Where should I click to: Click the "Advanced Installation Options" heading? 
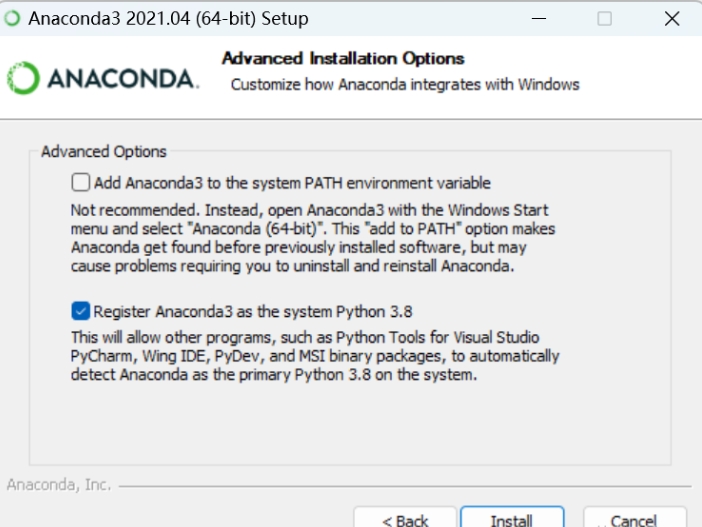[x=343, y=58]
